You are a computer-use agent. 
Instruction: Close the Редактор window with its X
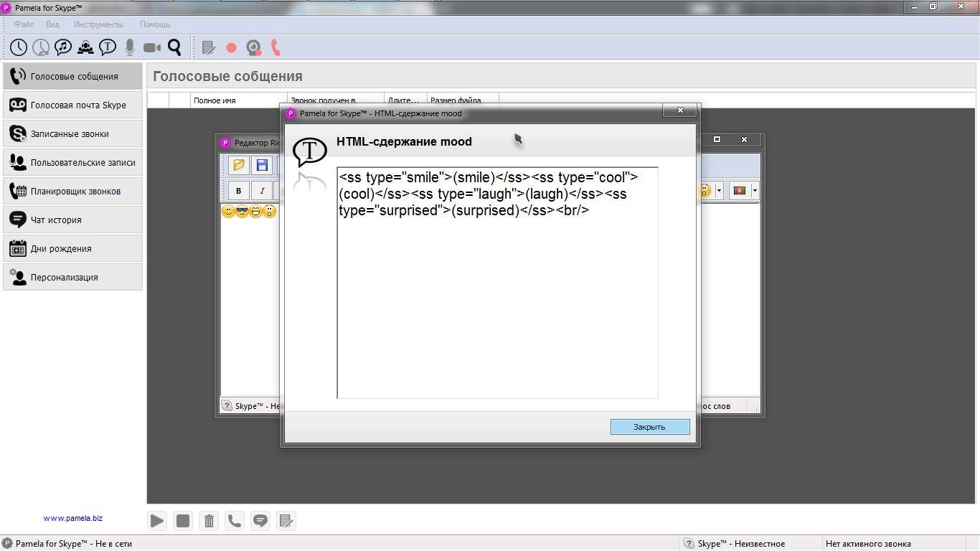745,139
